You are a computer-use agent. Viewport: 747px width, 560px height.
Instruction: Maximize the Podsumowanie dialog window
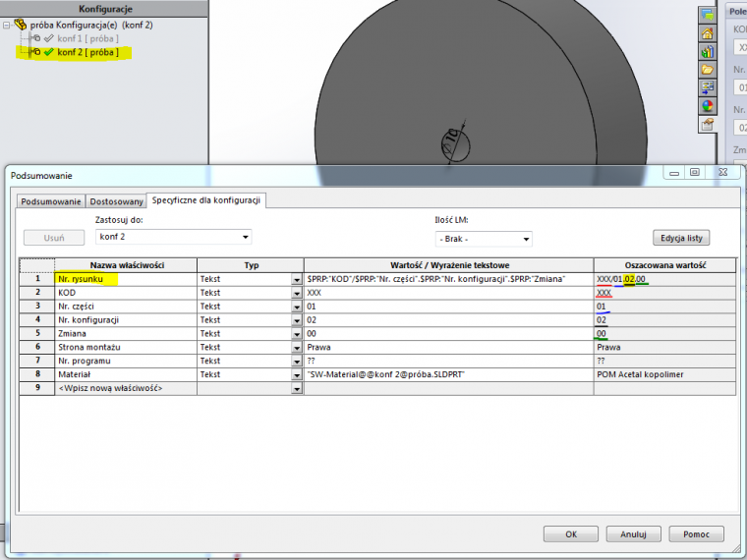695,172
